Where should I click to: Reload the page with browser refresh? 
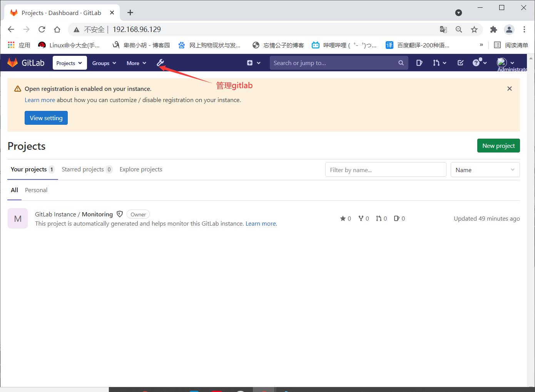pos(42,29)
